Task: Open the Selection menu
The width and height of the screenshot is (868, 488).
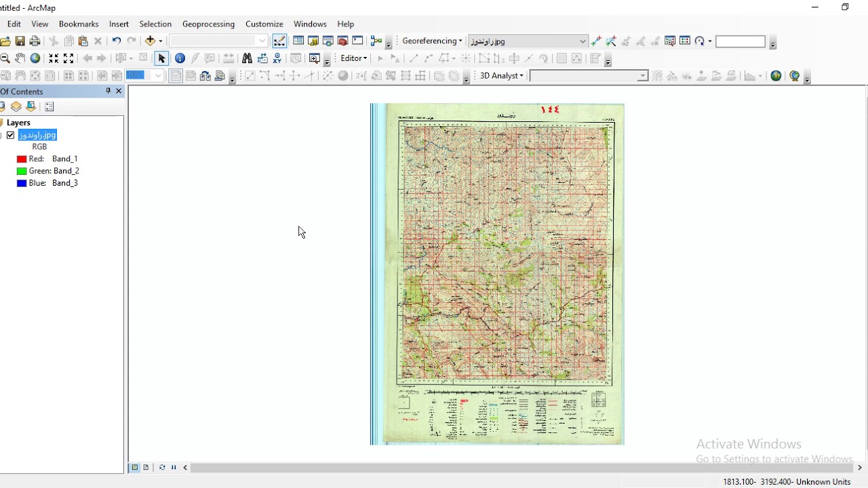Action: tap(155, 24)
